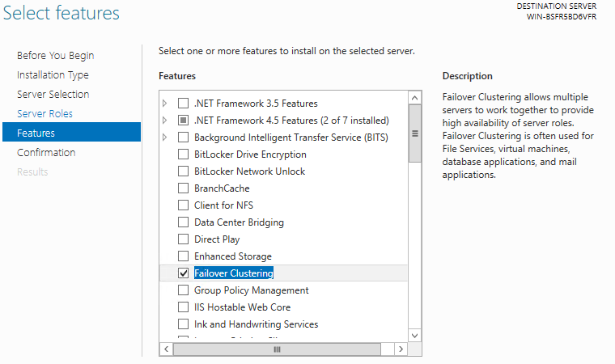Navigate to Server Roles page
This screenshot has width=615, height=364.
[x=45, y=114]
